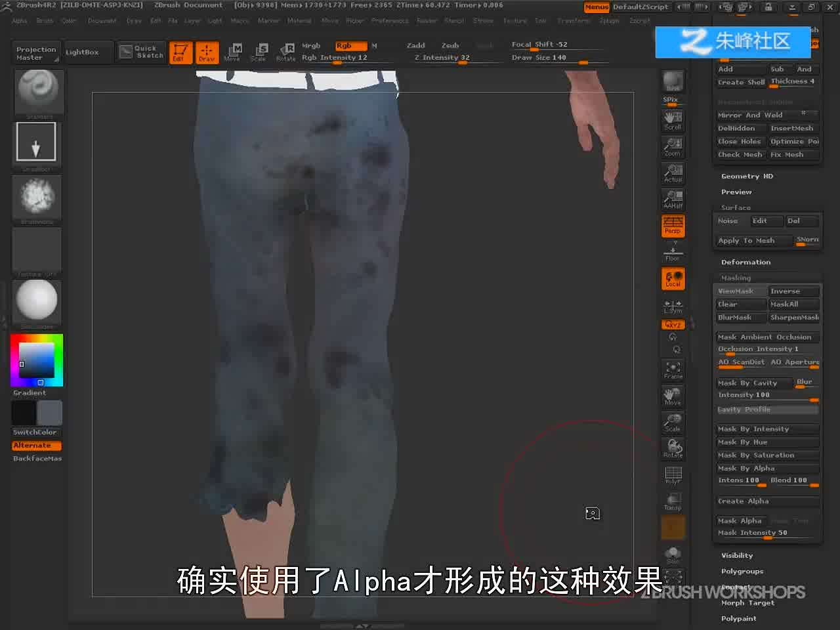Select the black secondary color swatch

[24, 413]
